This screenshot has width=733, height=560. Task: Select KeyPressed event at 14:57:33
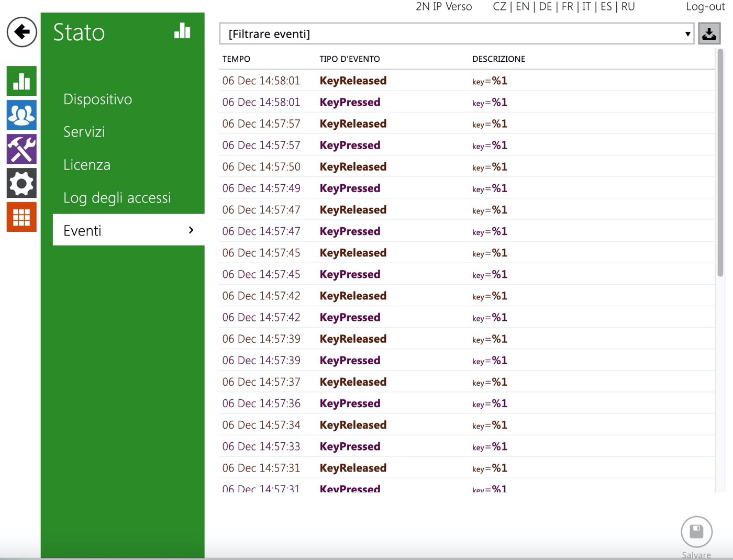tap(467, 446)
